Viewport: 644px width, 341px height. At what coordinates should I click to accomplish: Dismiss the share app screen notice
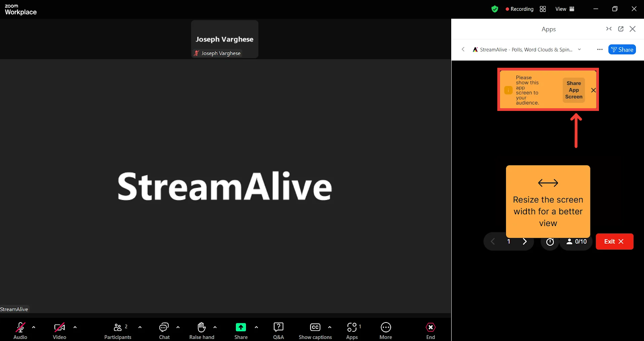coord(593,90)
